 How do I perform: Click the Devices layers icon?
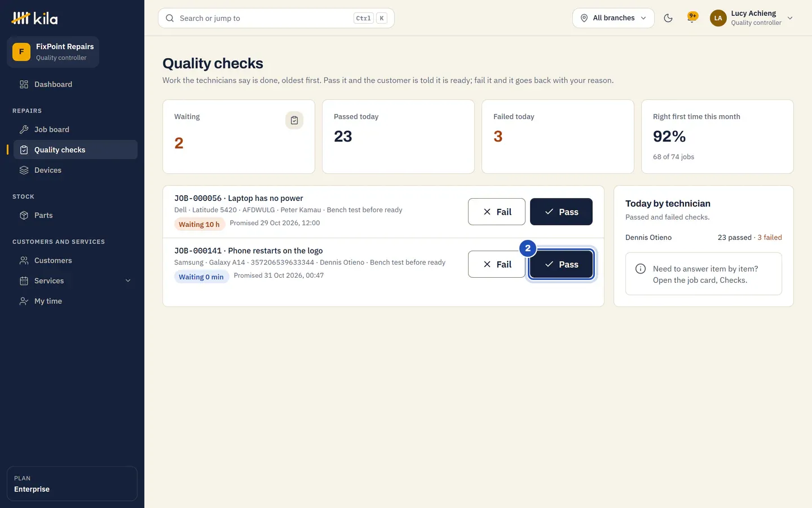24,170
